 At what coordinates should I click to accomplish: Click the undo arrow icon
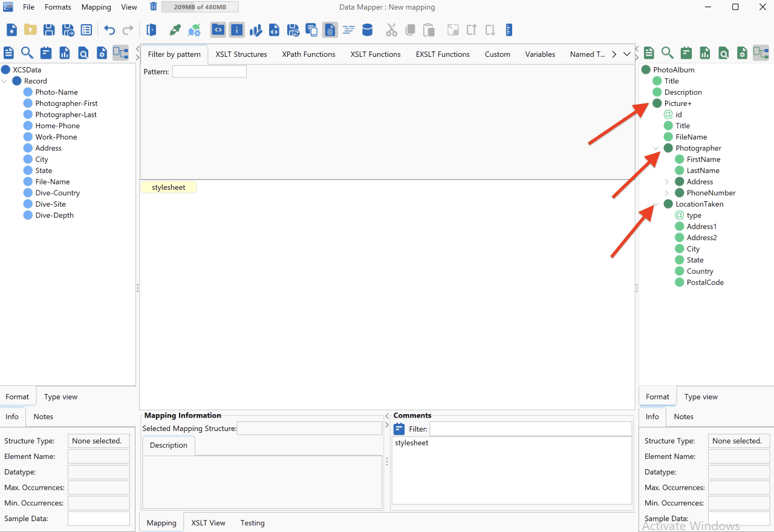pos(109,30)
